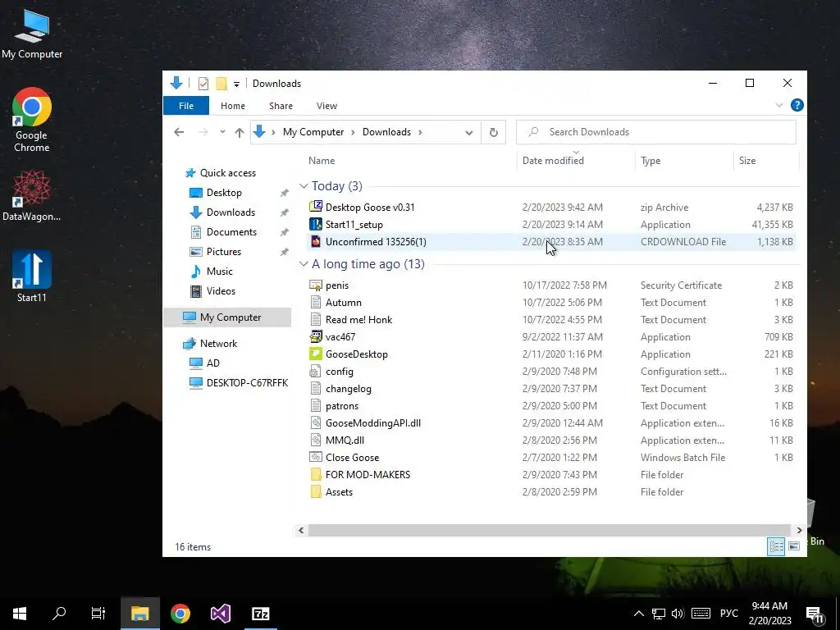Select the config settings file icon

(316, 372)
